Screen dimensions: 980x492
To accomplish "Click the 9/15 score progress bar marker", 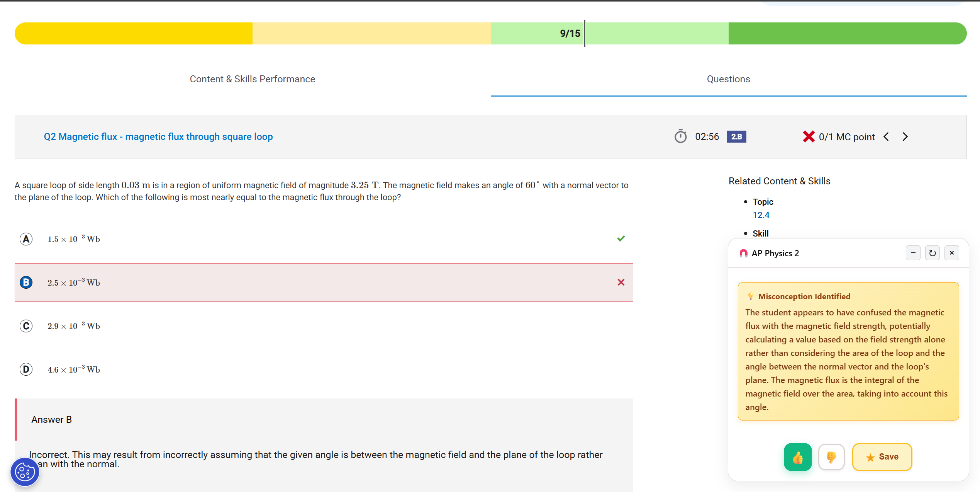I will (584, 34).
